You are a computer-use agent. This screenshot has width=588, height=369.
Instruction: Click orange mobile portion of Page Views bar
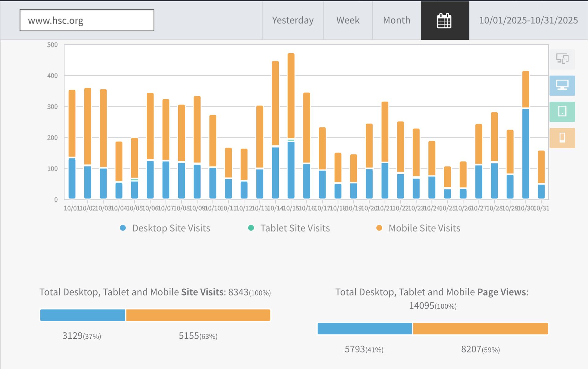[480, 329]
